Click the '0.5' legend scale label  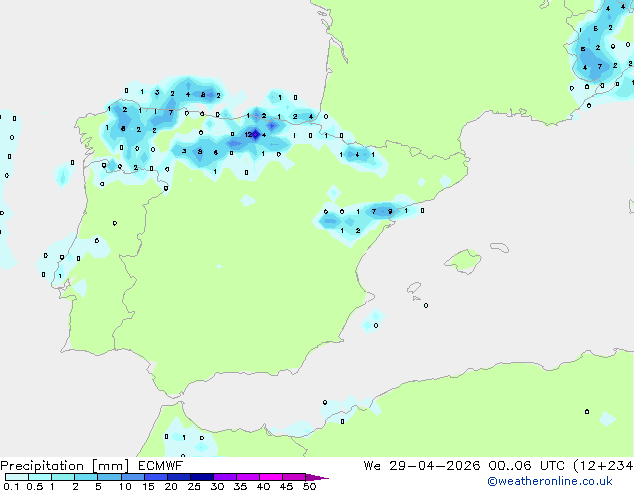[x=35, y=486]
